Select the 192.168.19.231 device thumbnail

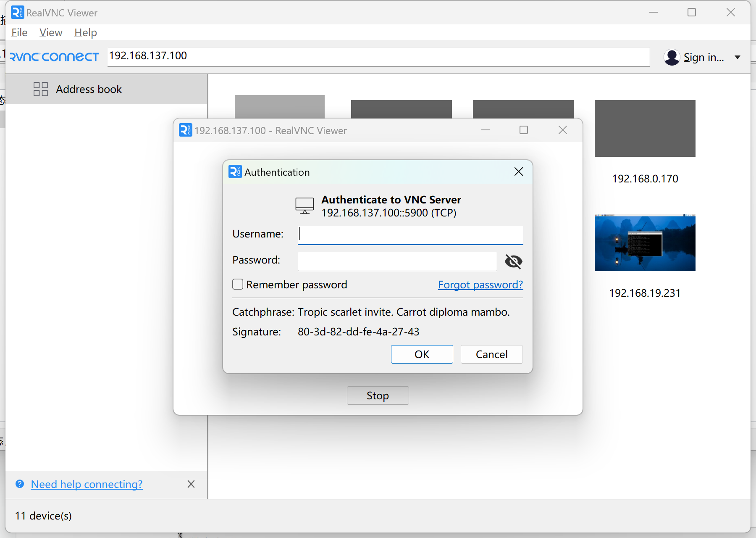click(x=645, y=243)
